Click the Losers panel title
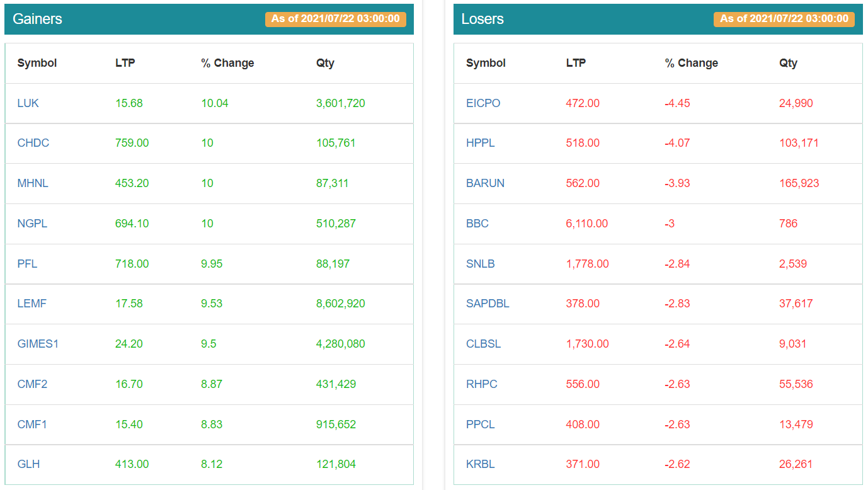The image size is (868, 490). (x=483, y=19)
